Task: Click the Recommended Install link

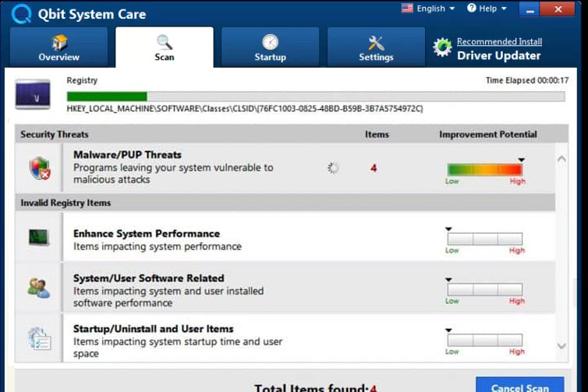Action: coord(499,41)
